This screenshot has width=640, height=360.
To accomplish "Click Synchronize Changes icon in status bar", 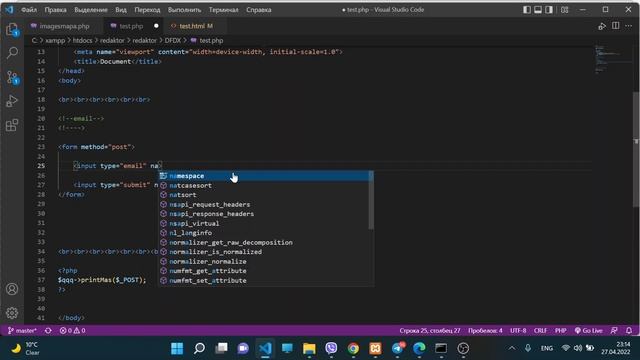I will click(x=48, y=330).
